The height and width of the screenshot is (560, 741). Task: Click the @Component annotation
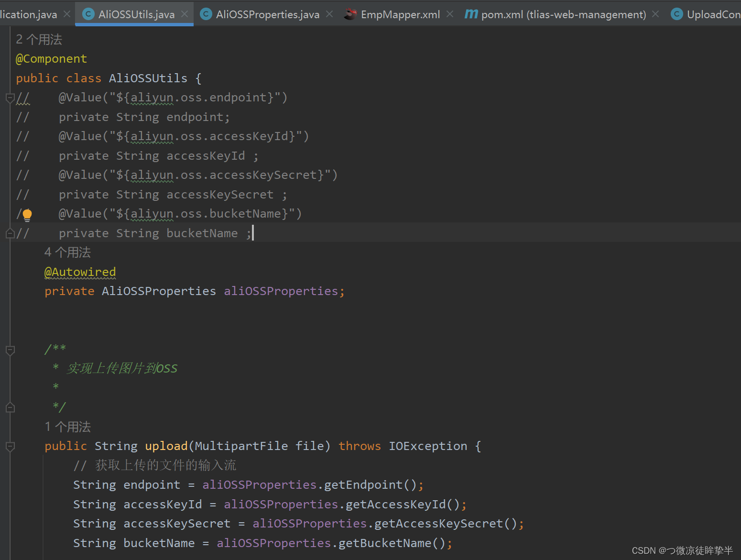point(52,59)
